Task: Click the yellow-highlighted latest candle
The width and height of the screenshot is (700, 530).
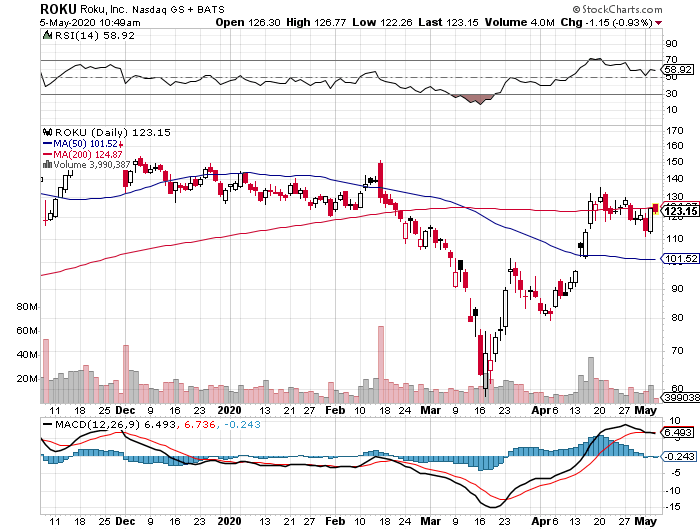Action: pos(655,208)
